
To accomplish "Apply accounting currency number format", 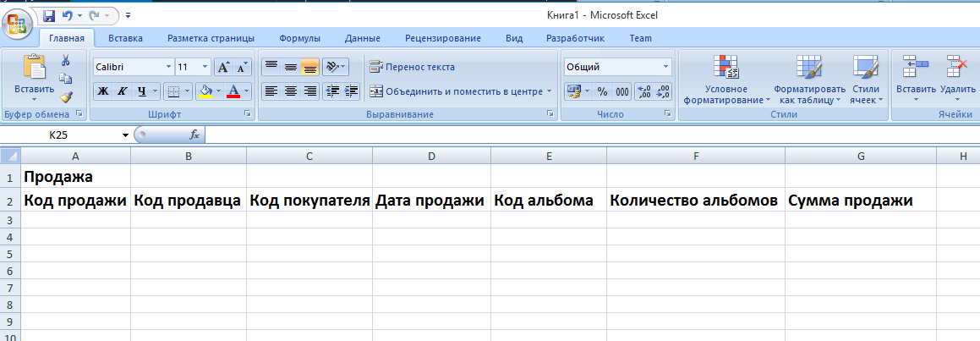I will tap(574, 92).
